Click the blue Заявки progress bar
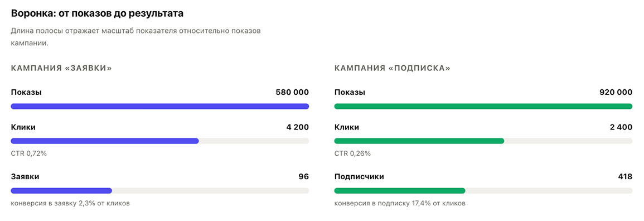644x221 pixels. [61, 191]
